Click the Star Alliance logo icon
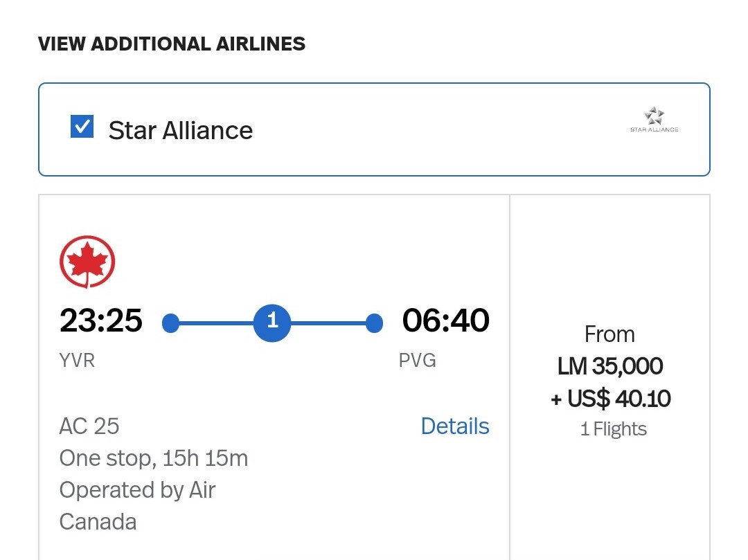This screenshot has height=560, width=748. coord(654,119)
